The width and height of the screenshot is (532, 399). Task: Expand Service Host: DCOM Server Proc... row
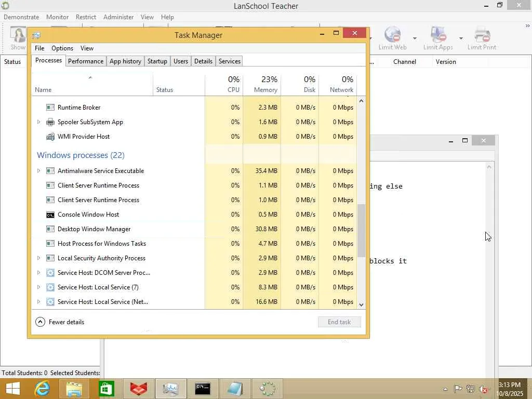[x=38, y=273]
